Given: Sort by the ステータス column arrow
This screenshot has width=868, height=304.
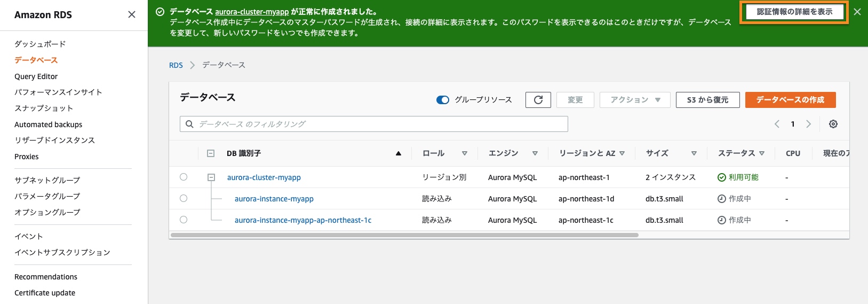Looking at the screenshot, I should tap(762, 153).
